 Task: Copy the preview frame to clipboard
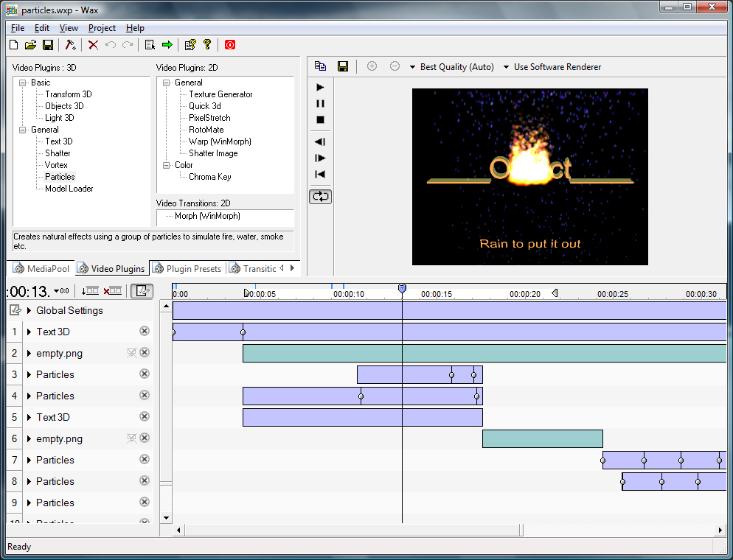pos(320,66)
